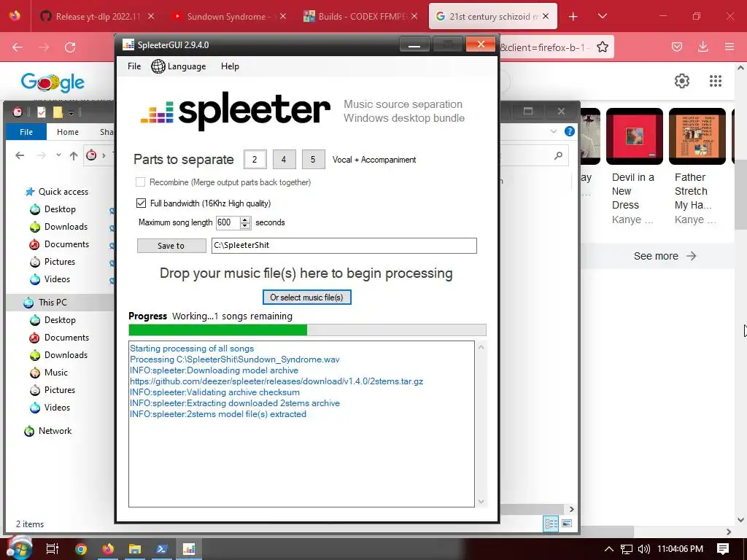This screenshot has width=747, height=560.
Task: Open File tab in File Explorer
Action: coord(26,132)
